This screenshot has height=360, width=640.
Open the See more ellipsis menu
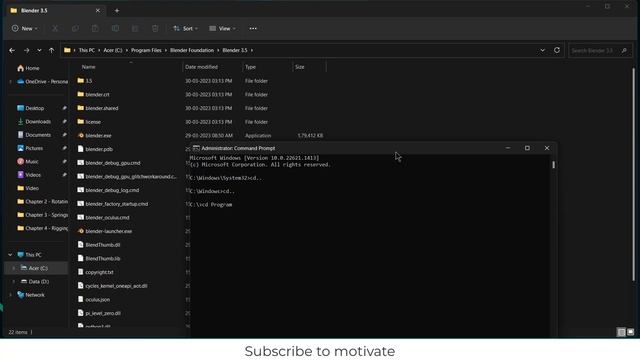point(253,29)
